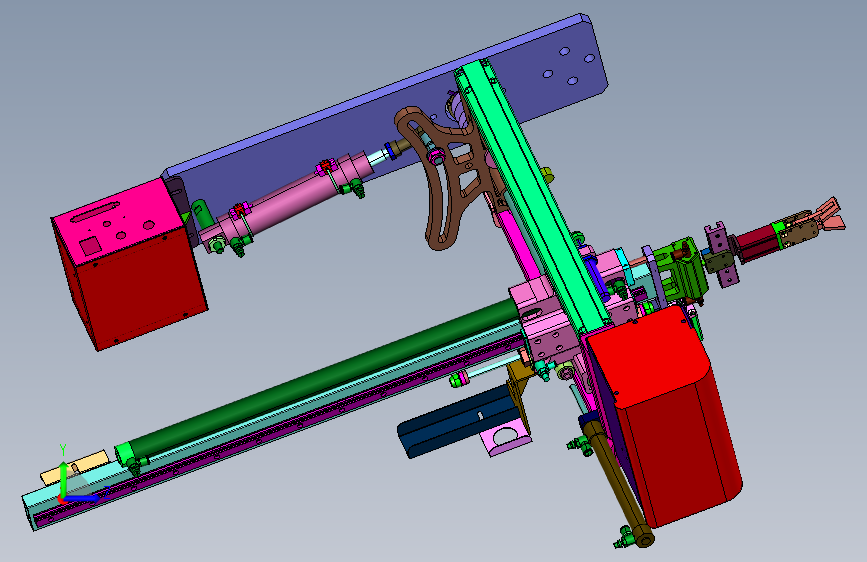This screenshot has height=562, width=867.
Task: Click the green Y axis of the triad
Action: 63,478
